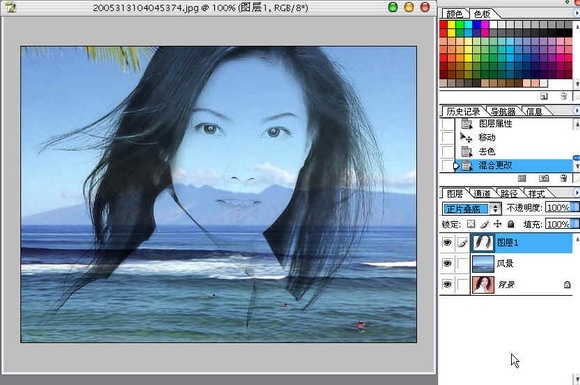Click the lock image pixels brush icon
The image size is (580, 385).
coord(485,224)
